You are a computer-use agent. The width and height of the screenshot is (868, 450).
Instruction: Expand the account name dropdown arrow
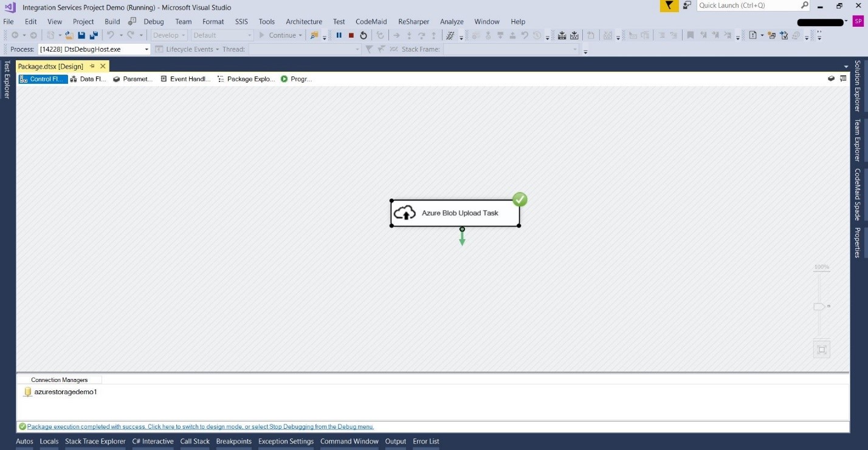(847, 21)
